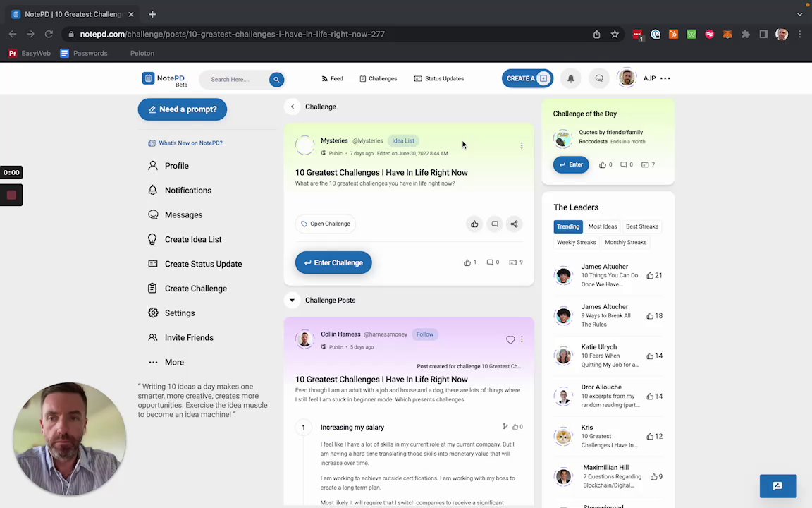
Task: Stop the screen recording with red button
Action: click(x=11, y=195)
